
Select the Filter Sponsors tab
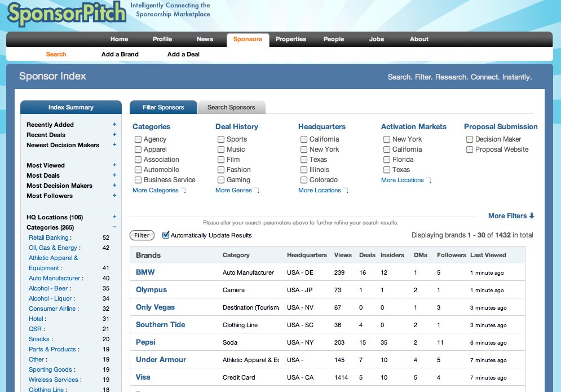click(163, 107)
